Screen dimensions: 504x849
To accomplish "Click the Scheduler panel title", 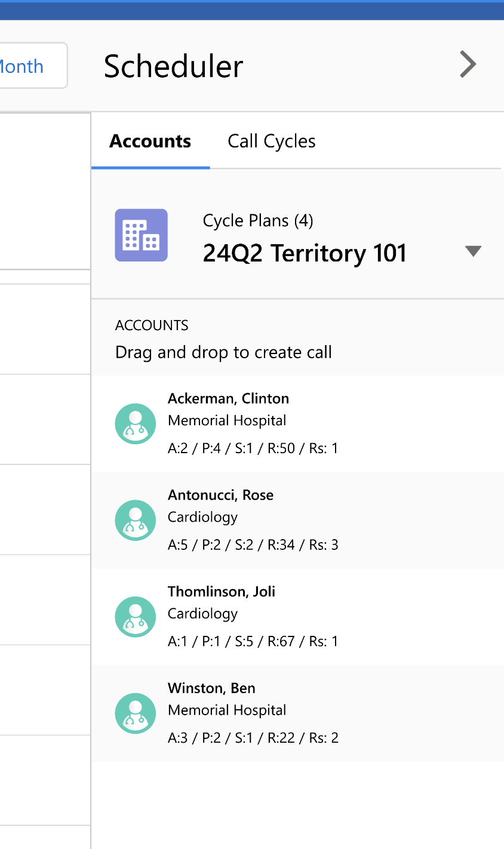I will coord(173,66).
